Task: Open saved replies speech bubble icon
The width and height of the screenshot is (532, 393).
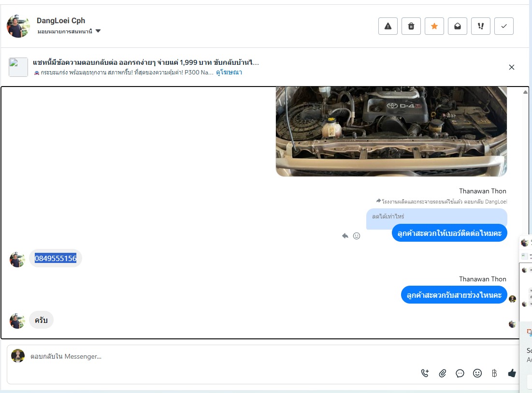Action: coord(460,373)
